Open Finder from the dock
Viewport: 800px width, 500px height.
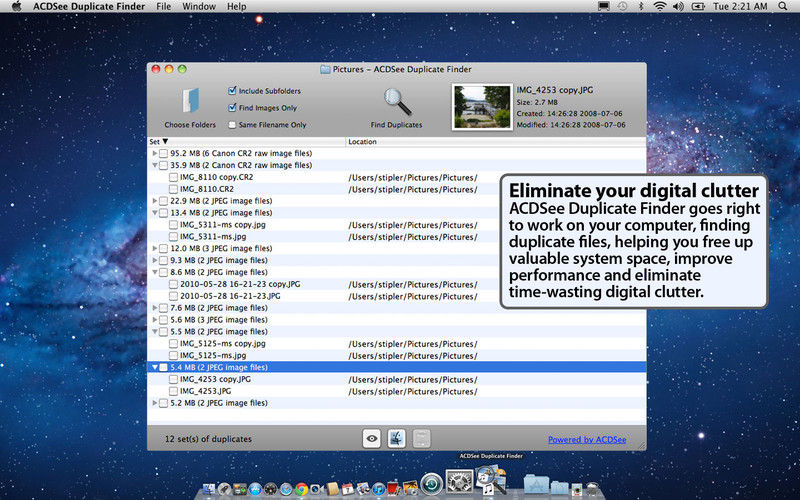coord(209,489)
